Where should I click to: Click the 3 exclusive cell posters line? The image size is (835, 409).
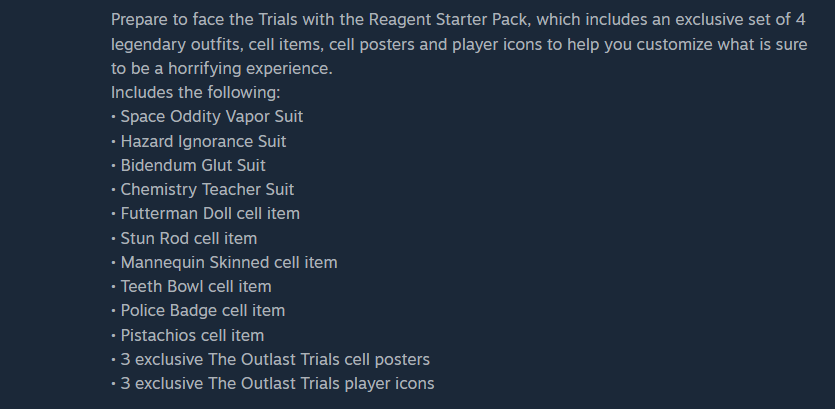pyautogui.click(x=271, y=359)
